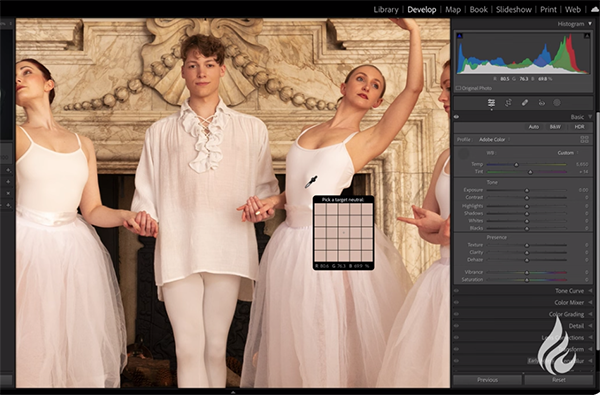Open the profile browser grid icon

[584, 139]
